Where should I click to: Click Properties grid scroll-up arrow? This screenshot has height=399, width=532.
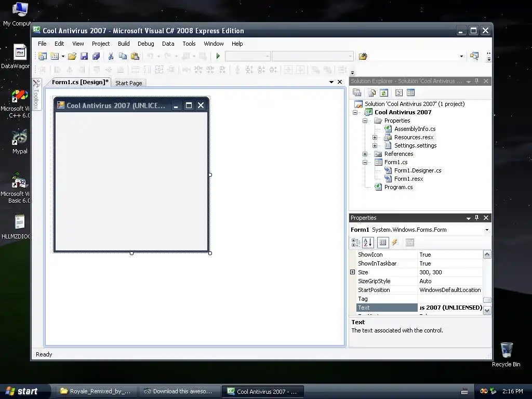[x=487, y=255]
